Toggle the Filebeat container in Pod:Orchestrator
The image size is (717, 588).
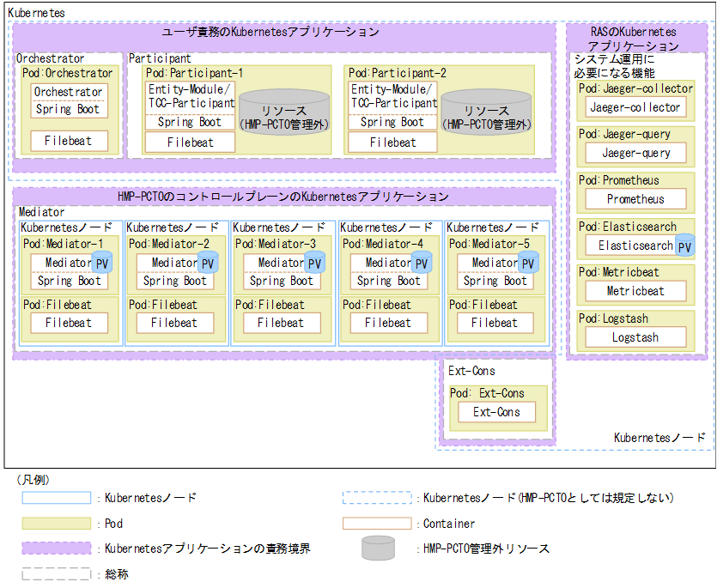click(x=69, y=142)
